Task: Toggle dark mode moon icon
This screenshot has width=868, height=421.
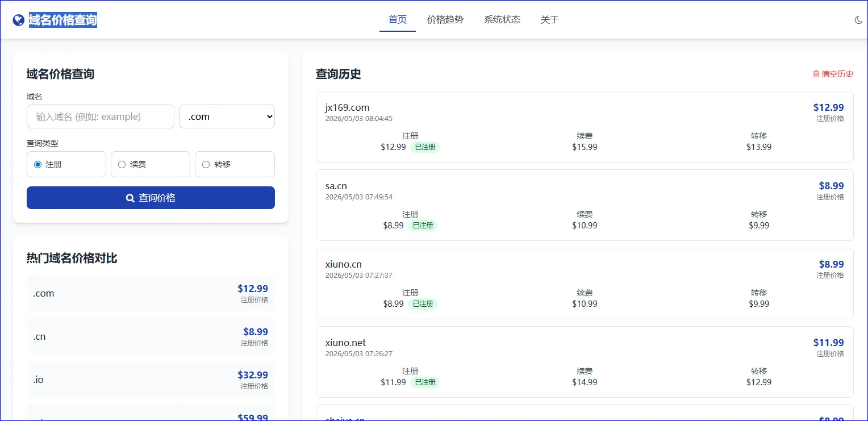Action: (x=858, y=20)
